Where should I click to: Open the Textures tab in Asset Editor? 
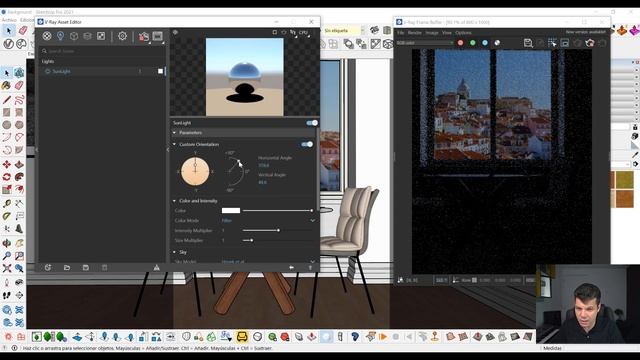(x=101, y=36)
